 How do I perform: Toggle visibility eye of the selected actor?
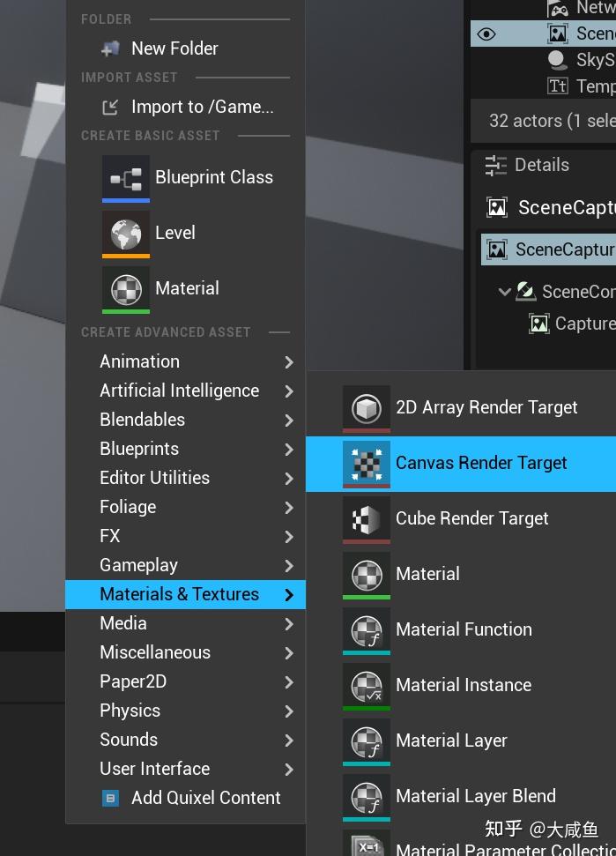(x=486, y=34)
